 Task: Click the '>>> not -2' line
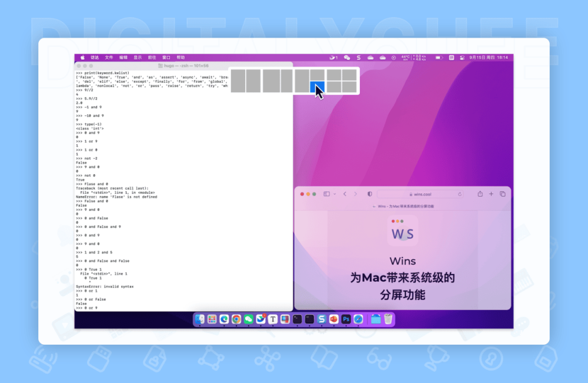tap(86, 158)
